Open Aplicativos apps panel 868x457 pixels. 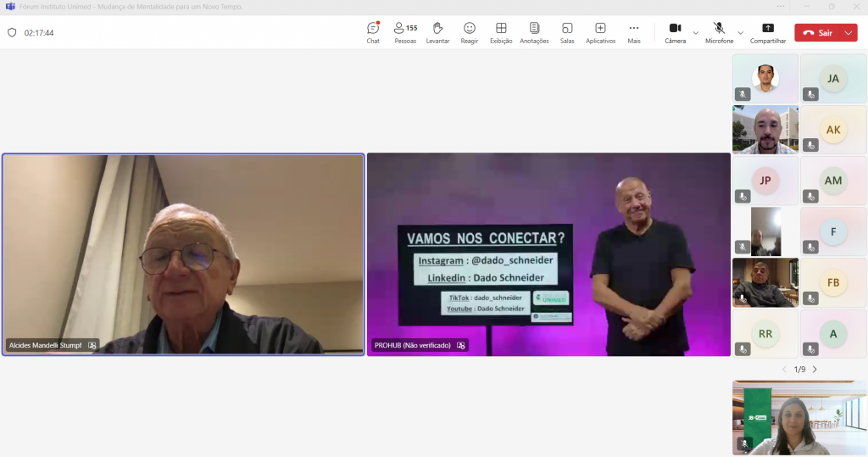pos(601,33)
